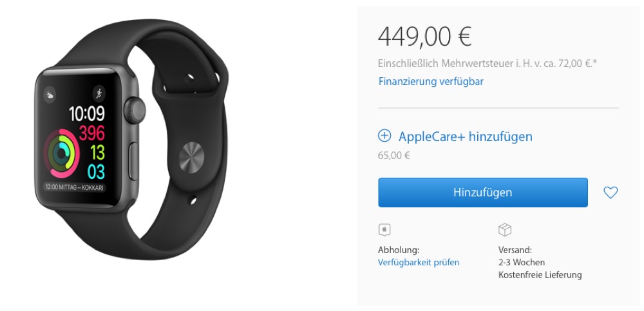Click the metal pin on the watch band
Screen dimensions: 644x311
point(191,157)
